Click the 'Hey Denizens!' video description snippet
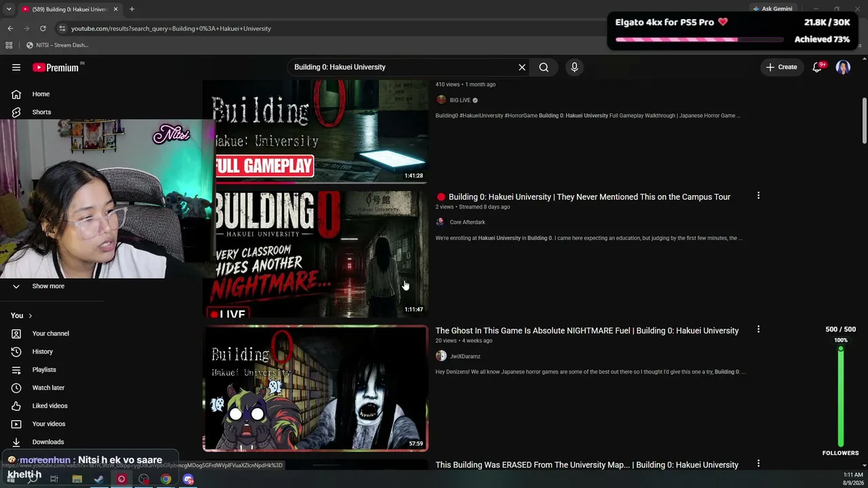This screenshot has width=868, height=488. coord(591,372)
